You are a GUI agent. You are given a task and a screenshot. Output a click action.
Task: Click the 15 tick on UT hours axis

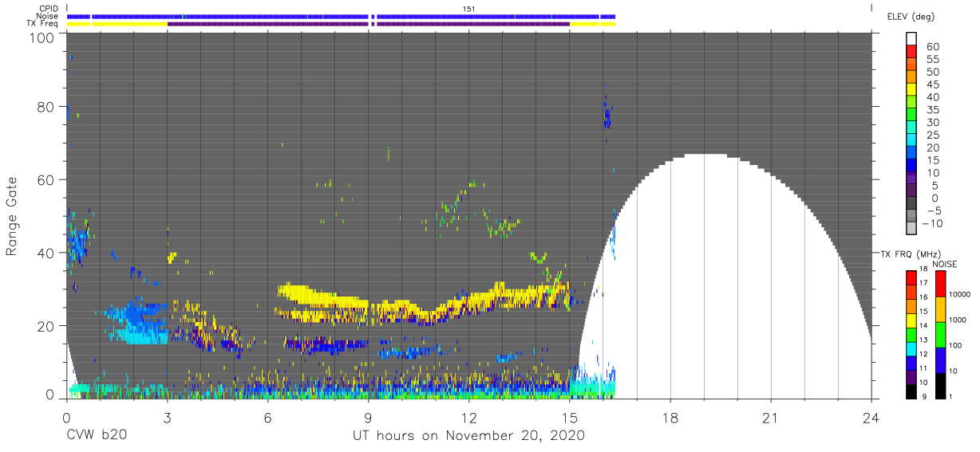570,417
